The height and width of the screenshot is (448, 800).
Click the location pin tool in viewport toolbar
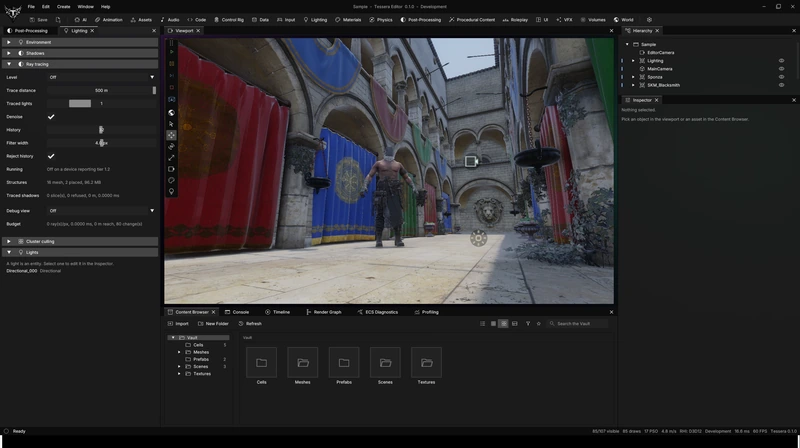[171, 191]
